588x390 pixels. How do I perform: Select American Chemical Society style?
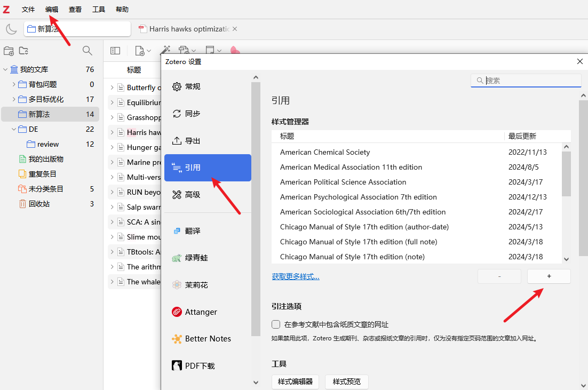[417, 152]
